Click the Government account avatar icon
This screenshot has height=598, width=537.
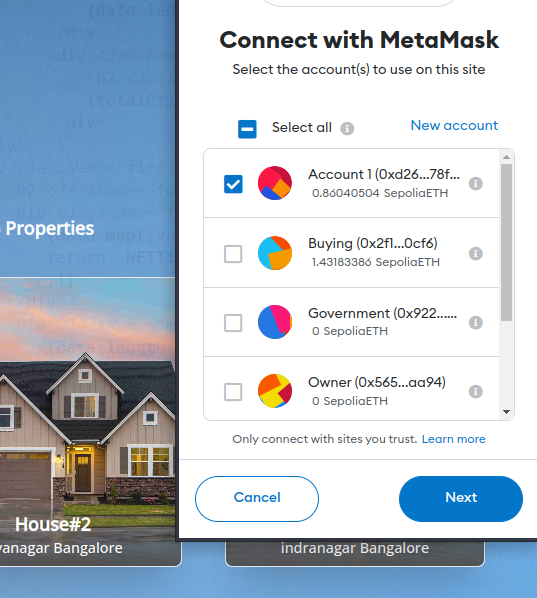tap(275, 322)
